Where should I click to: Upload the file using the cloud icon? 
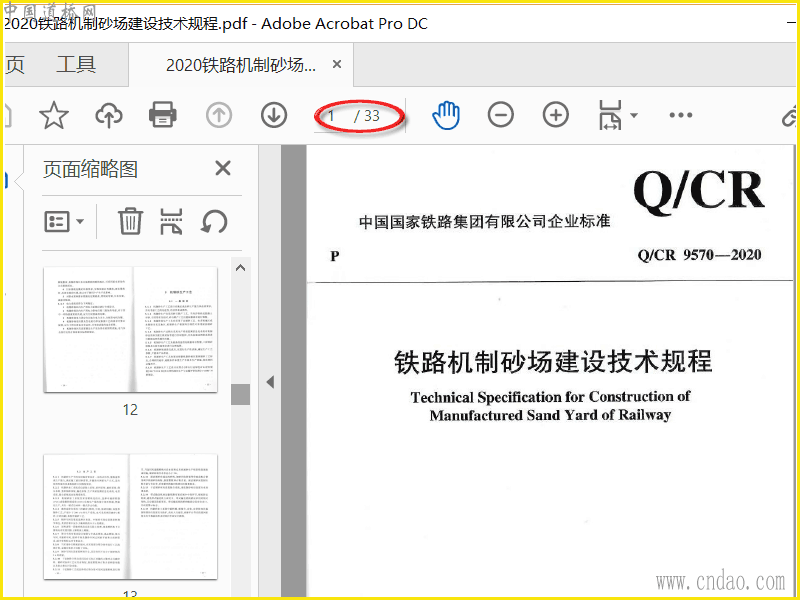click(x=109, y=115)
